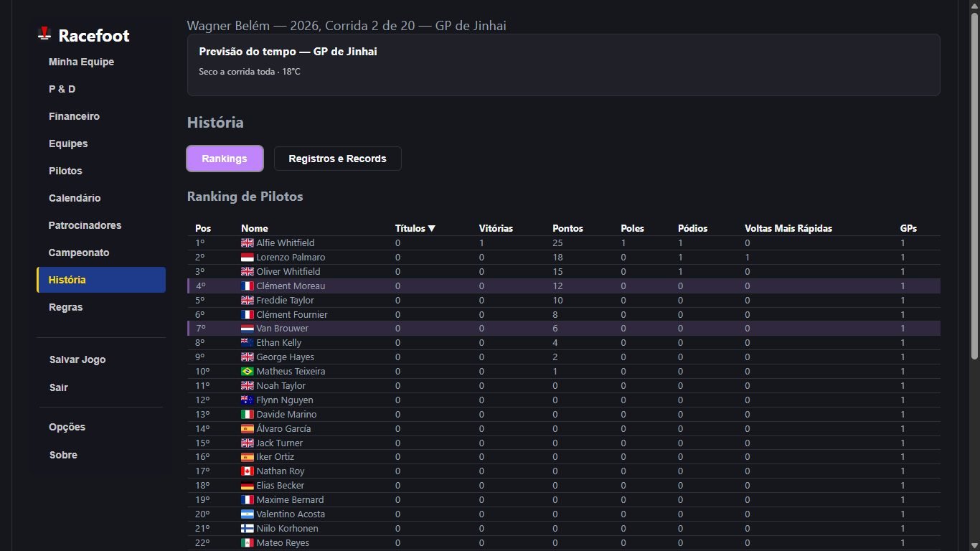
Task: Click the Mexican flag beside Mateo Reyes
Action: (x=248, y=543)
